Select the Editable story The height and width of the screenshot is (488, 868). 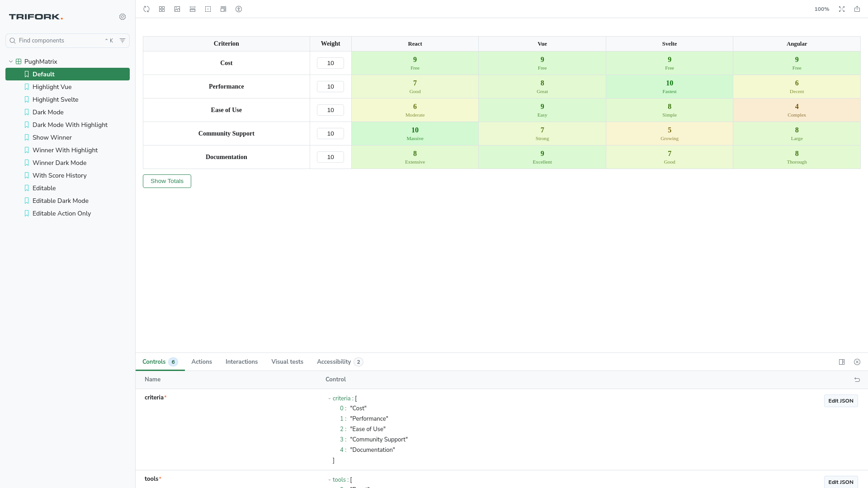click(67, 188)
